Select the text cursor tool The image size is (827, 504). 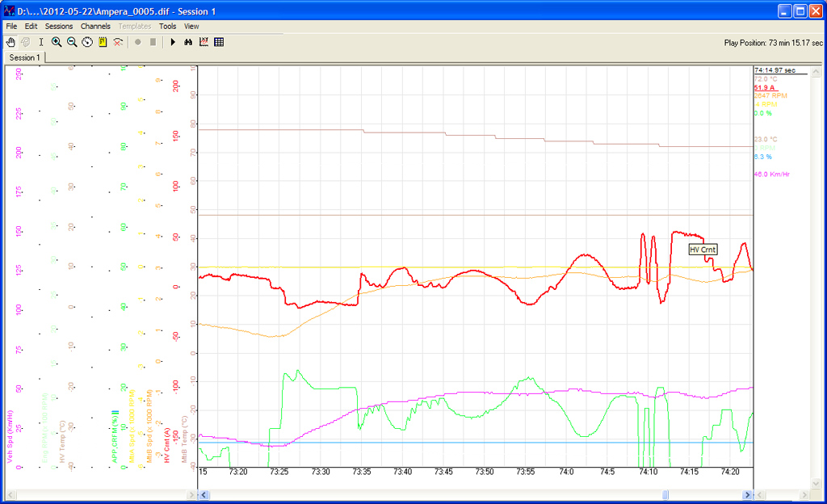(x=41, y=42)
